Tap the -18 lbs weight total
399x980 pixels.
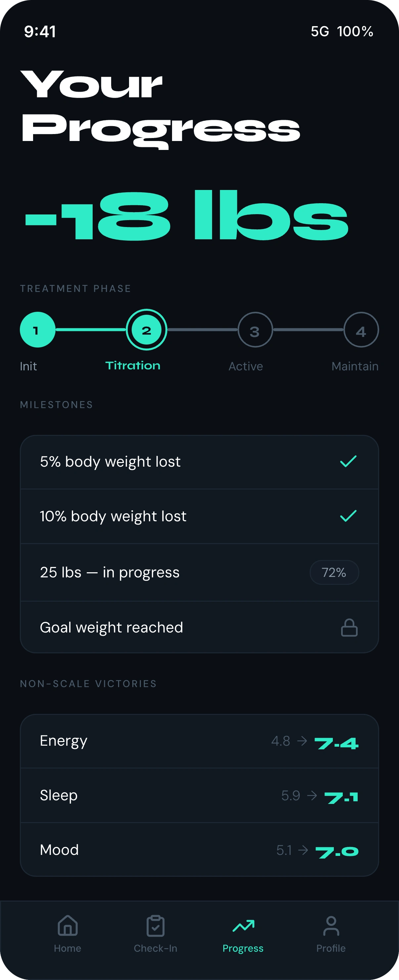[186, 216]
